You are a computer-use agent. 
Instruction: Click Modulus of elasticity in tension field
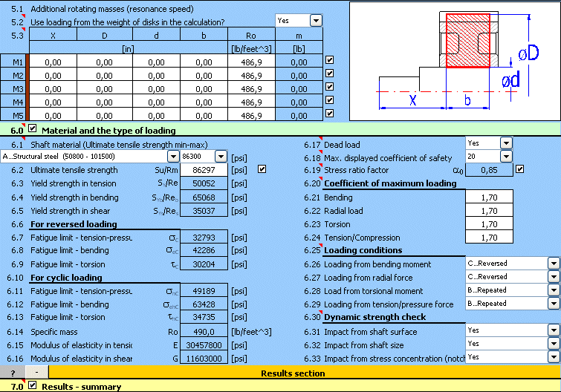[x=204, y=345]
